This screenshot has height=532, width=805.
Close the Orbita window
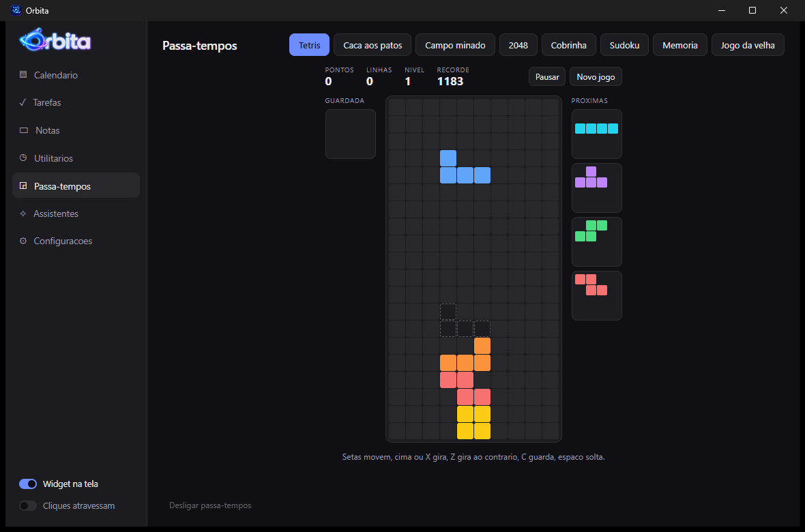coord(784,10)
